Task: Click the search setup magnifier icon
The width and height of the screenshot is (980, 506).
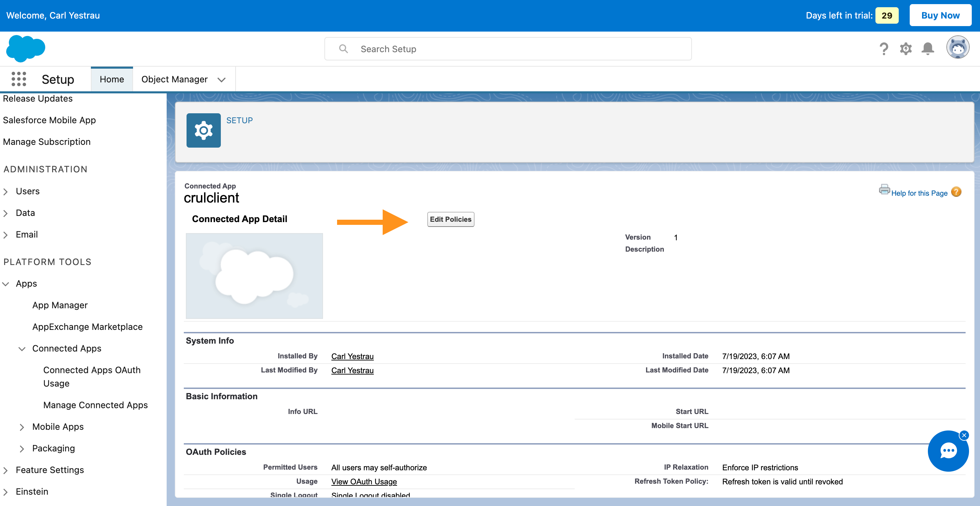Action: click(344, 48)
